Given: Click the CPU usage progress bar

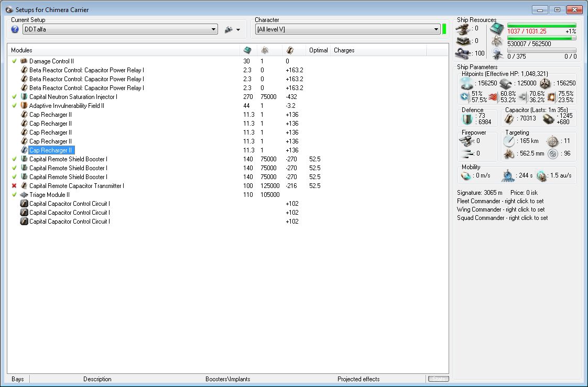Looking at the screenshot, I should 541,26.
